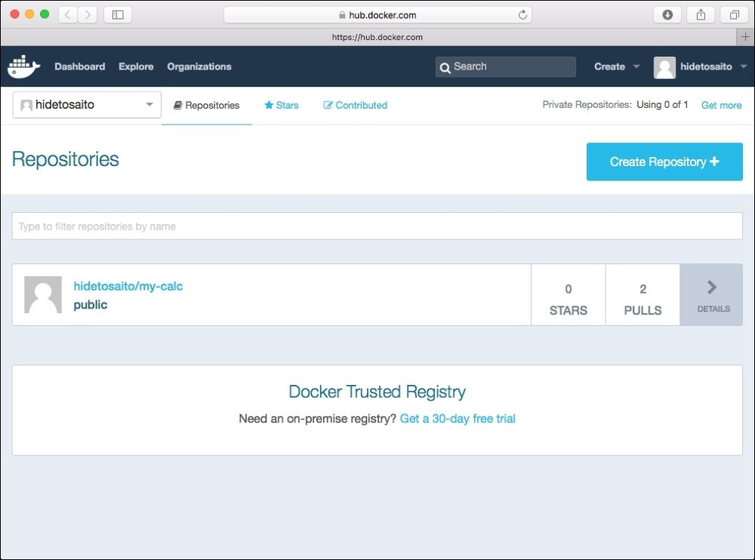Viewport: 755px width, 560px height.
Task: Go to Explore in the navbar
Action: 136,66
